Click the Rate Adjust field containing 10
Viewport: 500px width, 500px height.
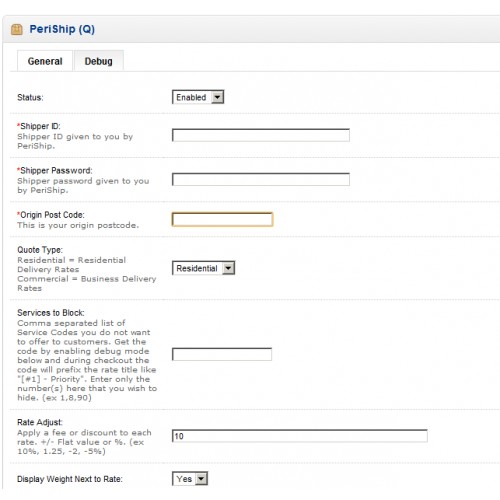[300, 436]
